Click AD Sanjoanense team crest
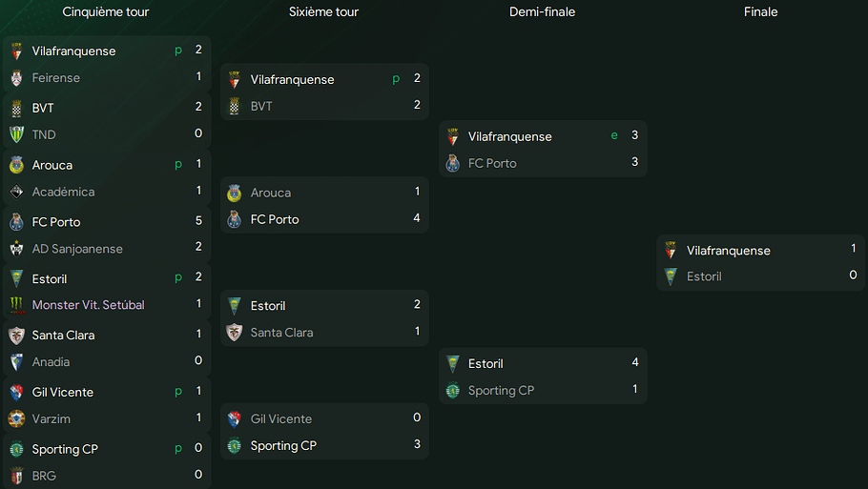Image resolution: width=868 pixels, height=489 pixels. 16,249
